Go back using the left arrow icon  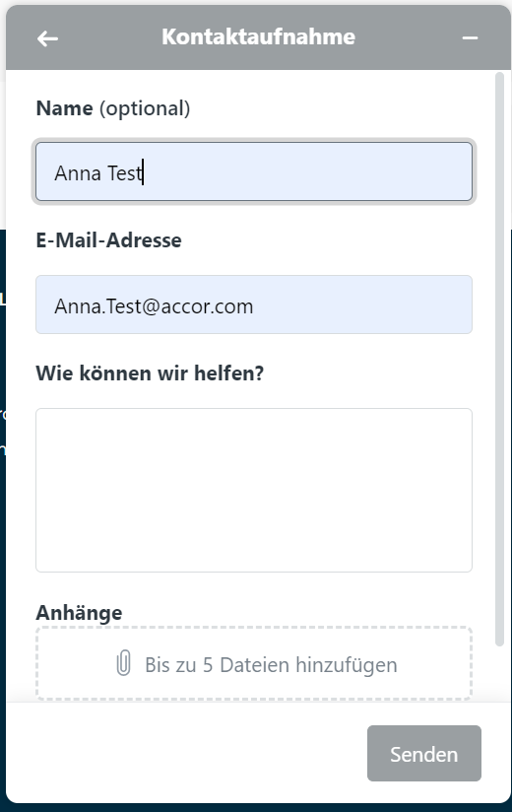[47, 38]
